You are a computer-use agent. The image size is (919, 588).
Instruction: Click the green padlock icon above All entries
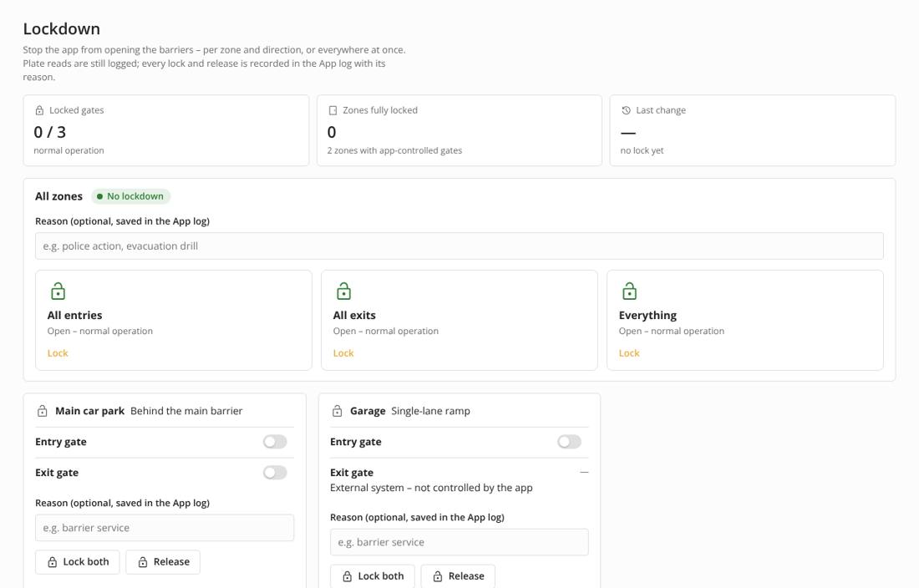(58, 291)
